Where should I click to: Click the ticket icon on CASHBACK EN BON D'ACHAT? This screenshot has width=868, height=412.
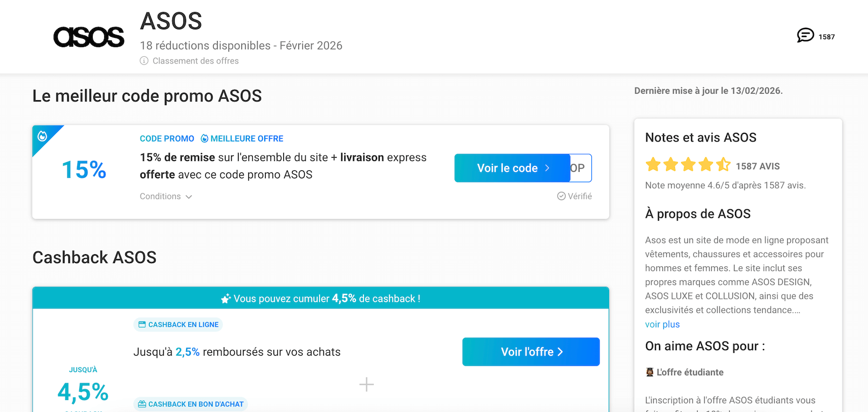coord(143,404)
